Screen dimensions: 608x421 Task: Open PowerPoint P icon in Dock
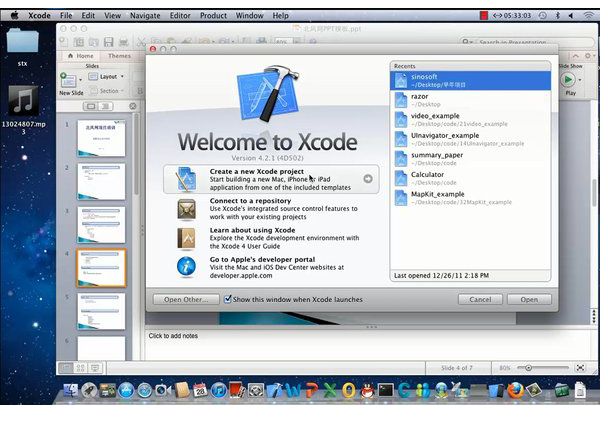(x=311, y=390)
